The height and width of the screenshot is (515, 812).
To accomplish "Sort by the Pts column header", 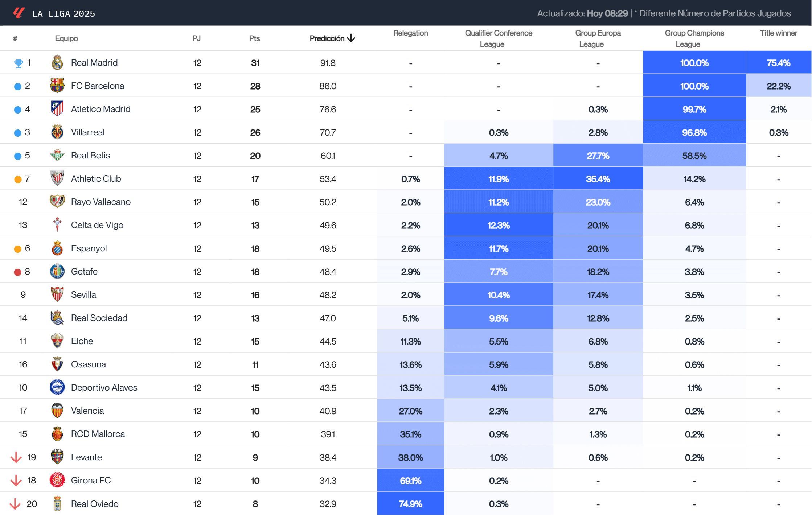I will click(254, 38).
